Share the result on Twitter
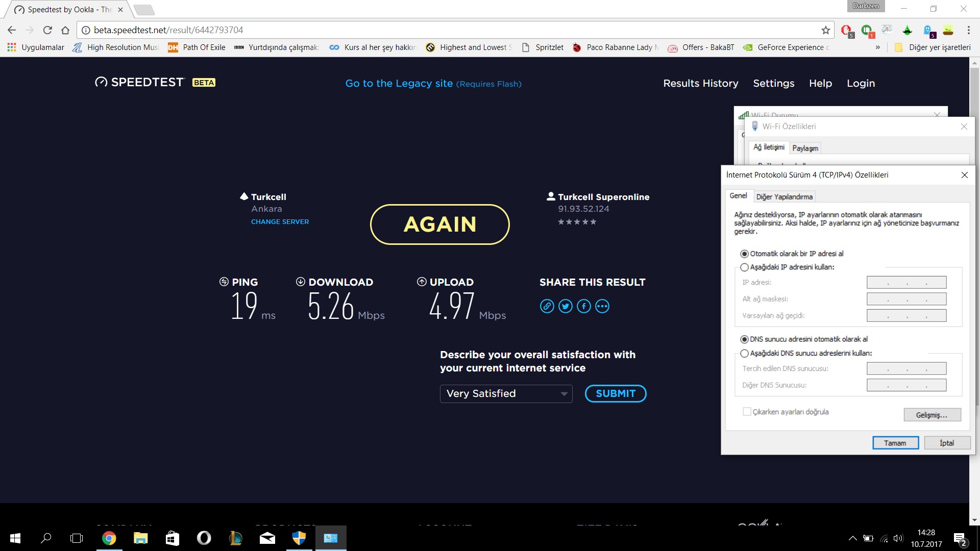This screenshot has height=551, width=980. 566,306
